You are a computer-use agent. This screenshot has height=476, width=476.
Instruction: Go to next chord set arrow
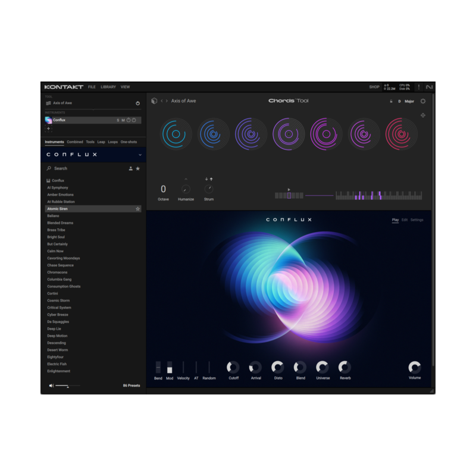tap(167, 101)
